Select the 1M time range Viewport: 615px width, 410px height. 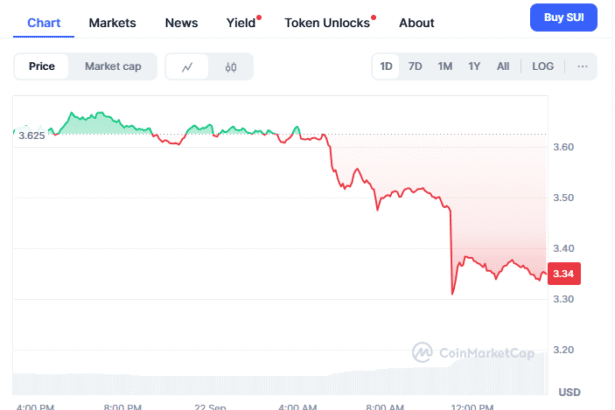[445, 66]
